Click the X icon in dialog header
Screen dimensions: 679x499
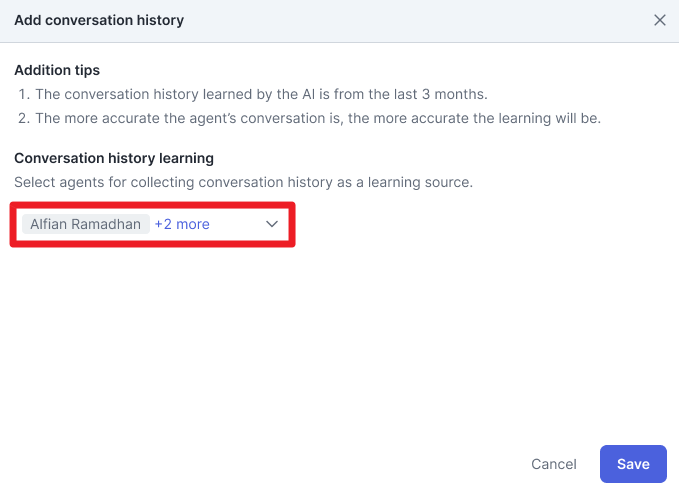click(660, 20)
